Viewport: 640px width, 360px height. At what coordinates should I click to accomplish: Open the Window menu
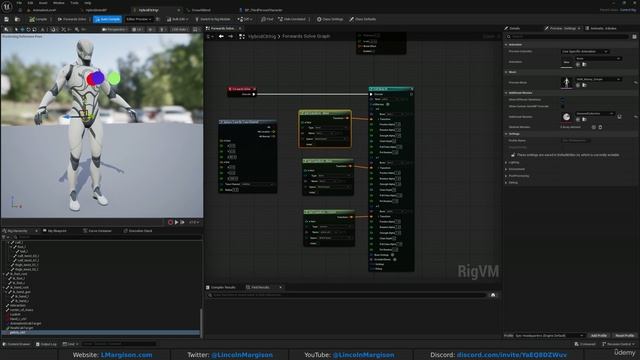pos(59,3)
